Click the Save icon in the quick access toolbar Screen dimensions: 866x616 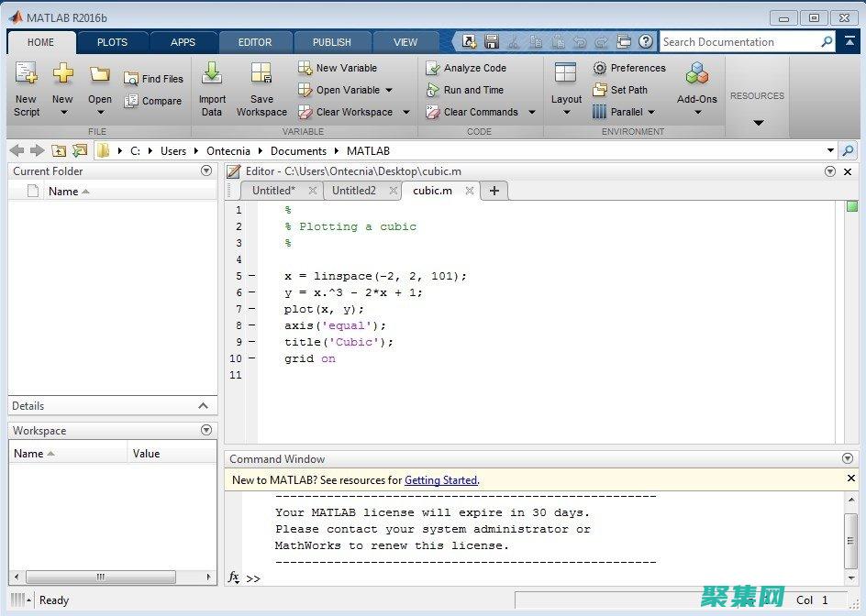[x=491, y=41]
